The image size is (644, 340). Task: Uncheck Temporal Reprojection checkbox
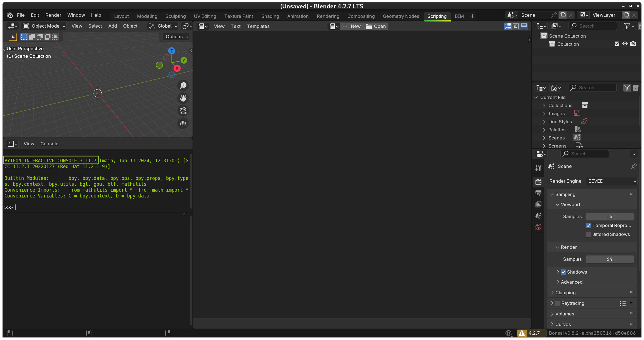pos(588,225)
